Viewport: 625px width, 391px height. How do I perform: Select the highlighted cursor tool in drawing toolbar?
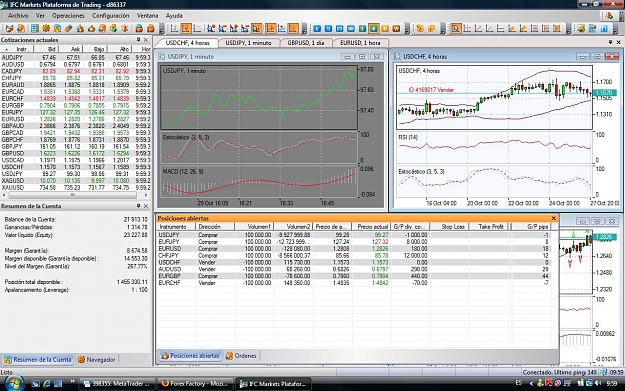pyautogui.click(x=456, y=29)
